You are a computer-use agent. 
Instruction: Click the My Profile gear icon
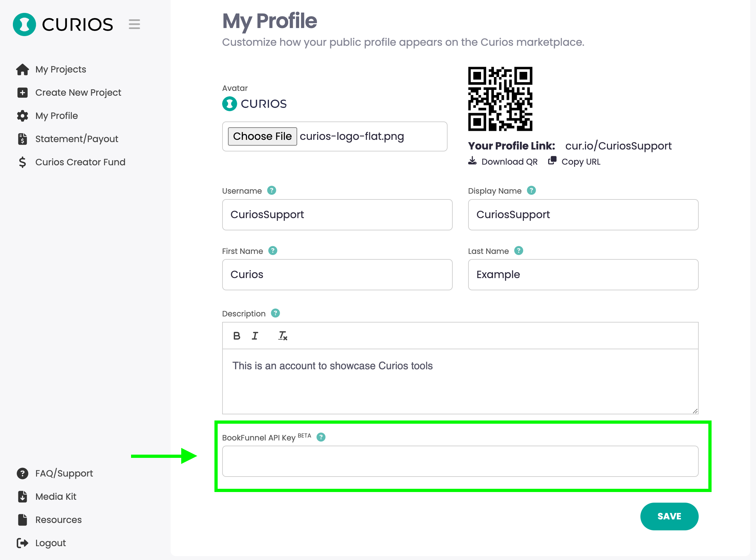22,116
